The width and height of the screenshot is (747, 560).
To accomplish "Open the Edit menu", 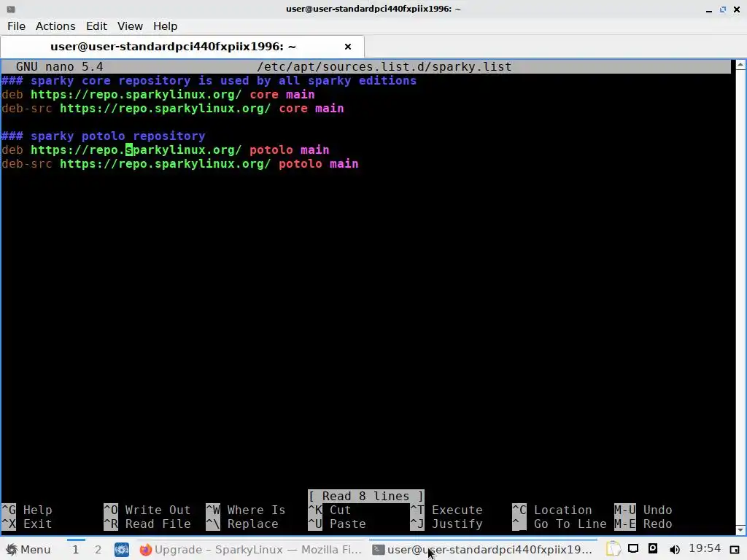I will 96,26.
